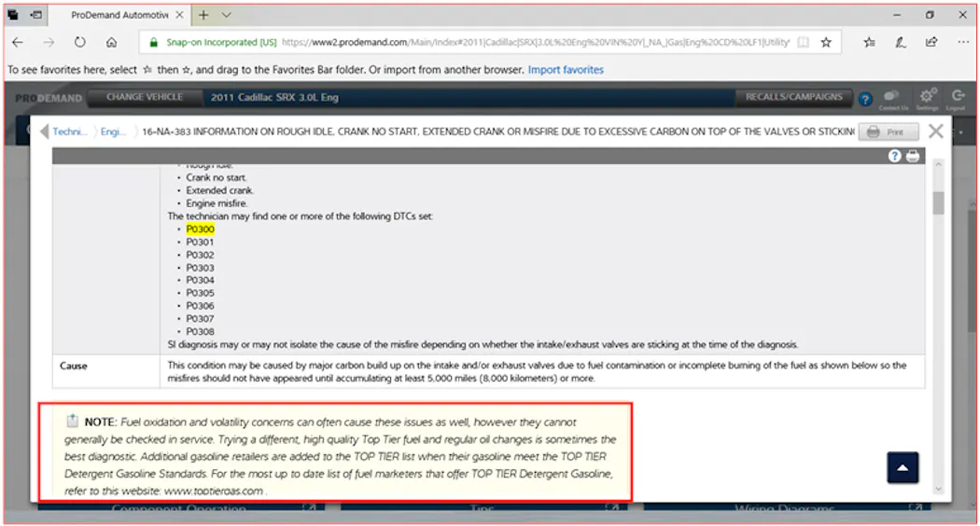Open the browser home page icon
The width and height of the screenshot is (980, 526).
point(111,43)
